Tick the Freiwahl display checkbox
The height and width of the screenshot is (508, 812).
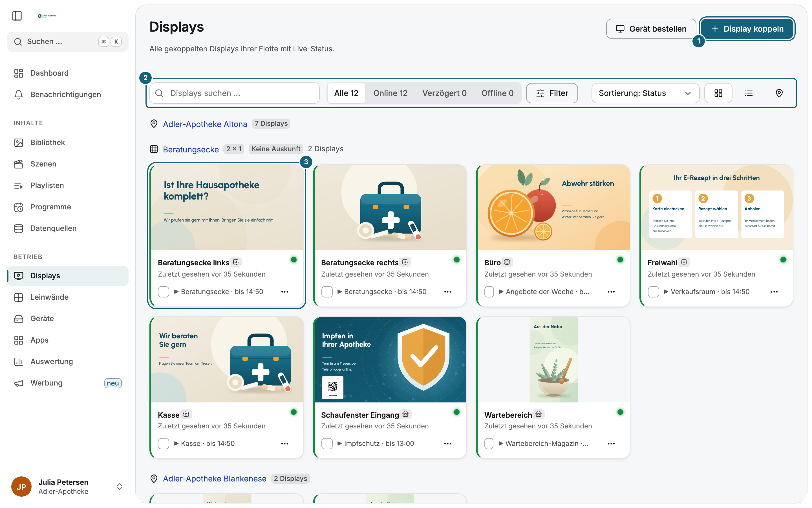click(653, 292)
